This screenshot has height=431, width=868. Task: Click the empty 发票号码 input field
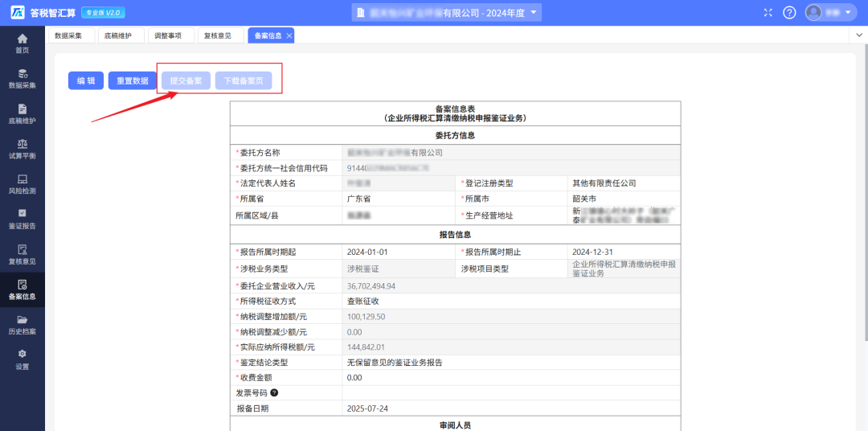[511, 392]
